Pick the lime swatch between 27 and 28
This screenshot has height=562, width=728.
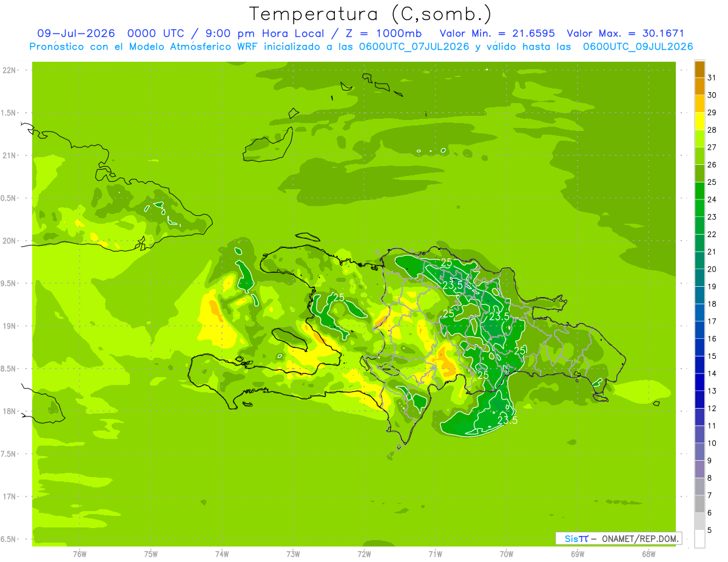(x=699, y=139)
